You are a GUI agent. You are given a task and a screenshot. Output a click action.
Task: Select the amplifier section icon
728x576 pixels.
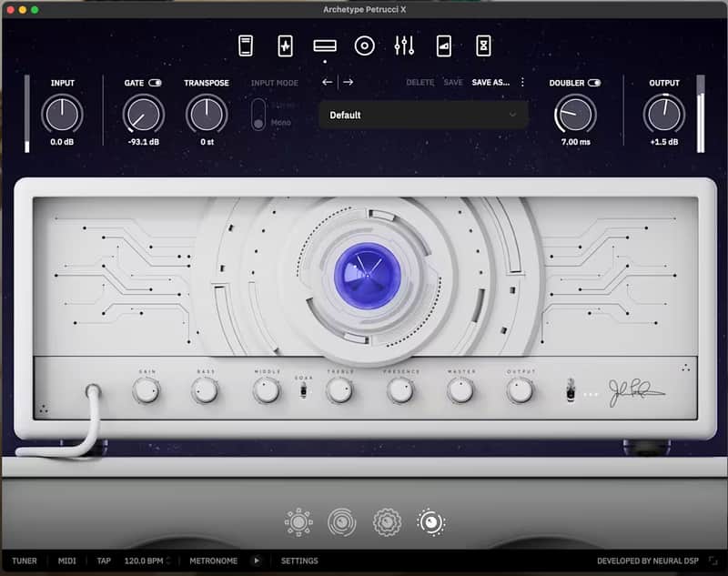[x=325, y=45]
